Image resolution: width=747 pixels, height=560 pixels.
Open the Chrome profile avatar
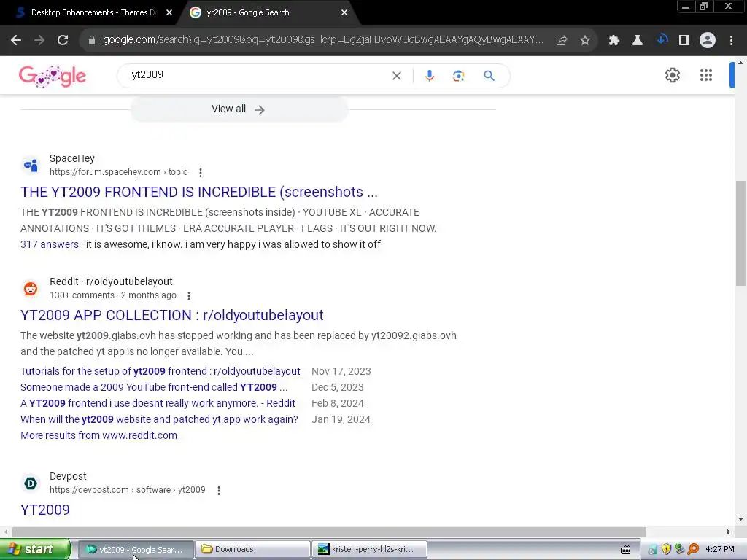(708, 41)
